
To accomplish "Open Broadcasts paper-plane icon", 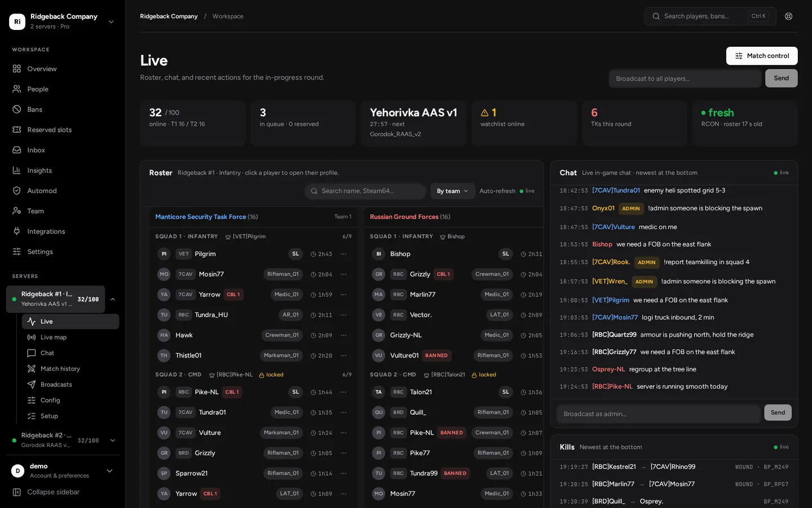I will pyautogui.click(x=32, y=385).
